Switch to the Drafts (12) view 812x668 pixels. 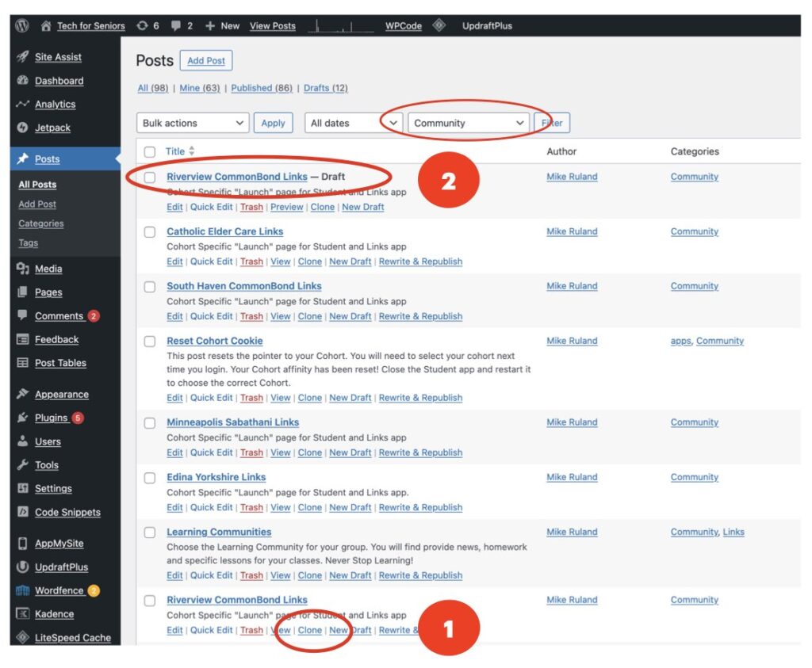tap(325, 88)
